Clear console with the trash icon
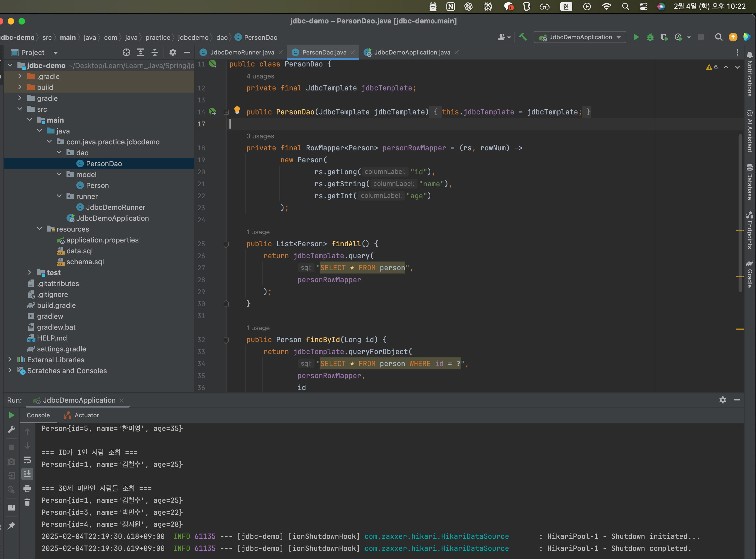Viewport: 756px width, 559px height. (28, 502)
